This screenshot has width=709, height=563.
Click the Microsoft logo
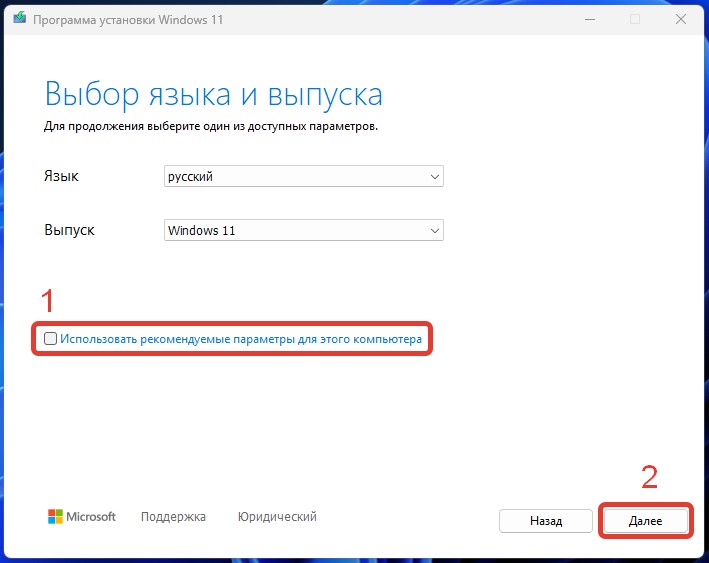82,516
